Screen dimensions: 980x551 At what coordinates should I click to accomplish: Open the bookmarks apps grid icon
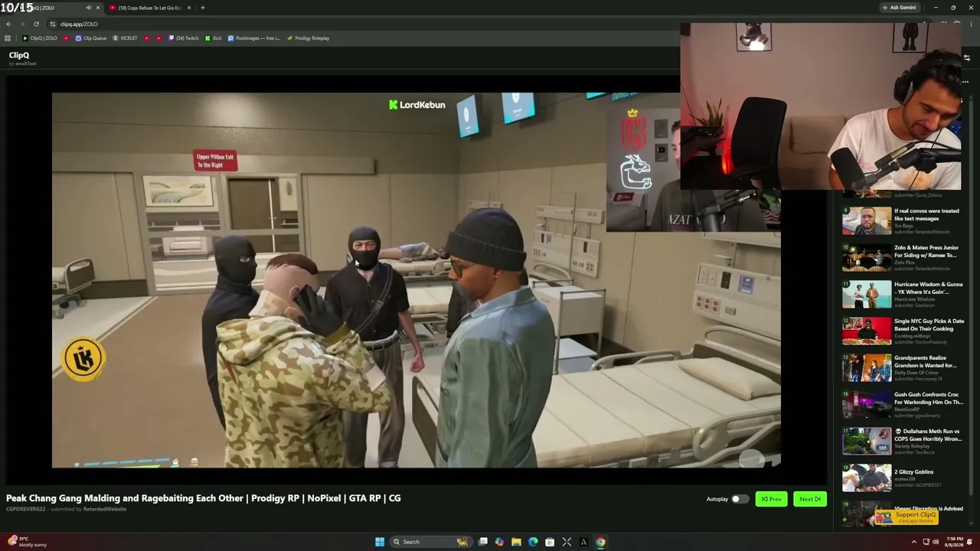point(8,38)
